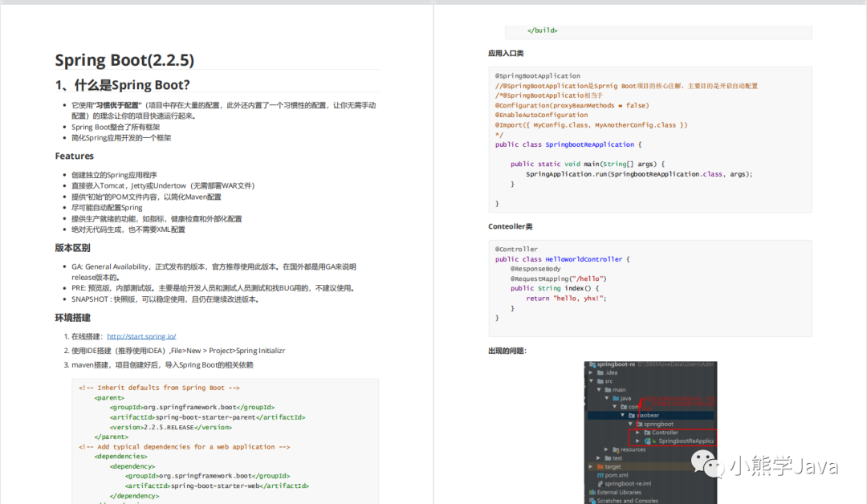Expand the target folder arrow

(591, 466)
